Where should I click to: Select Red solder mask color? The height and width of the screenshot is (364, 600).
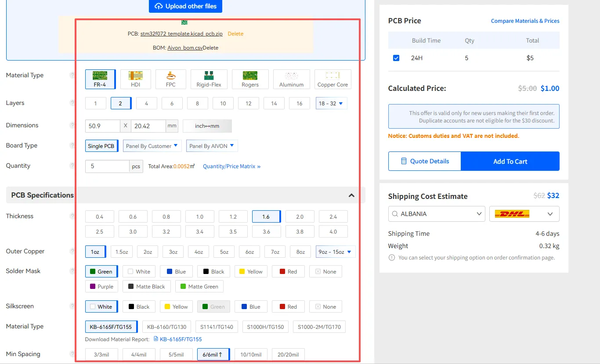[288, 272]
